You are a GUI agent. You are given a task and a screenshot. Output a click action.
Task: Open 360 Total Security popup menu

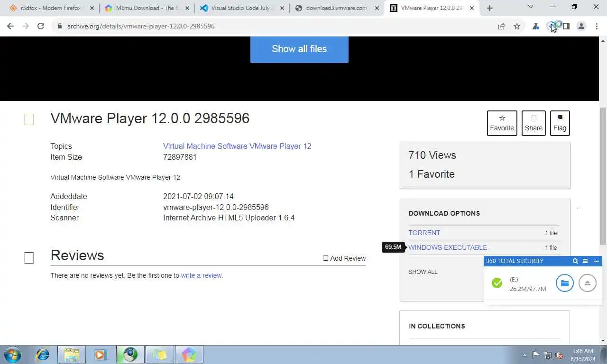[585, 261]
